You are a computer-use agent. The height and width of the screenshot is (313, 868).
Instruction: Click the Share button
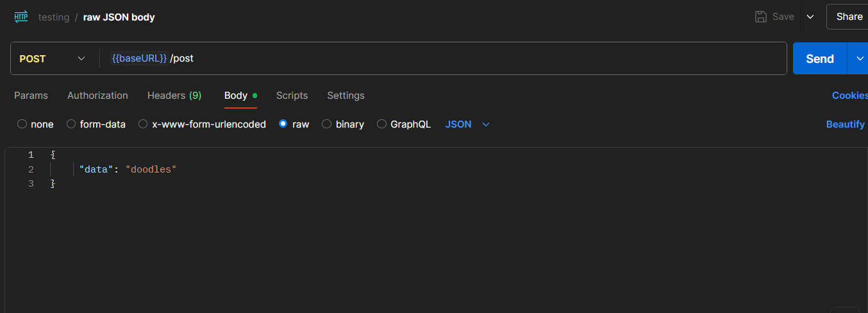coord(849,17)
